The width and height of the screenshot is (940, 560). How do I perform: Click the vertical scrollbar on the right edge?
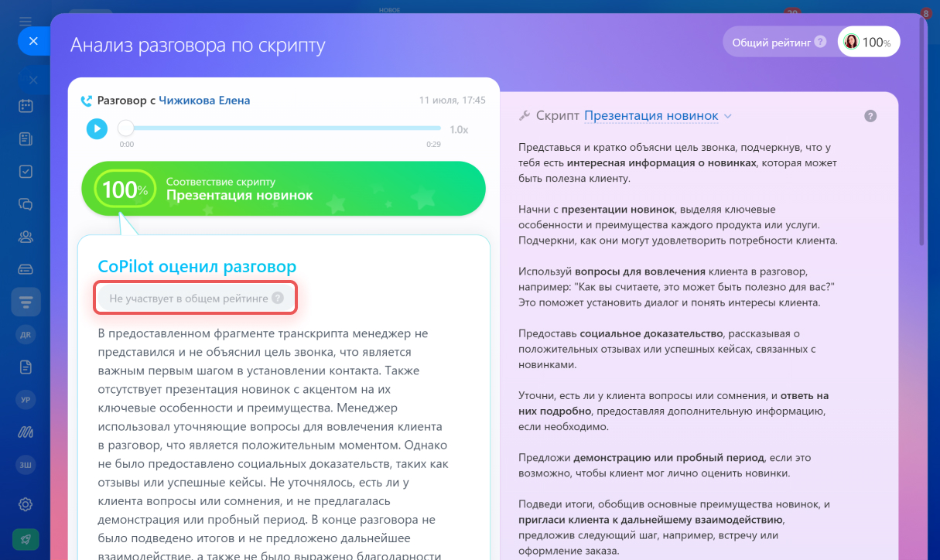coord(922,131)
